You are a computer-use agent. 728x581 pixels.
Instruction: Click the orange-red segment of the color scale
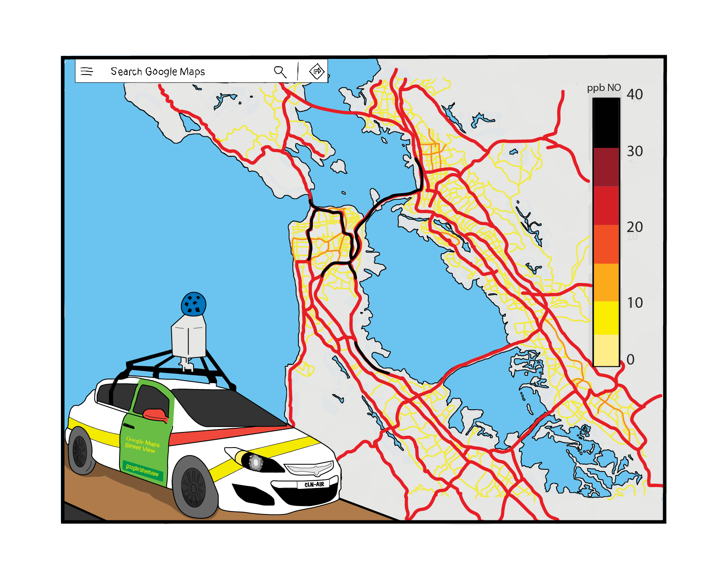(606, 244)
